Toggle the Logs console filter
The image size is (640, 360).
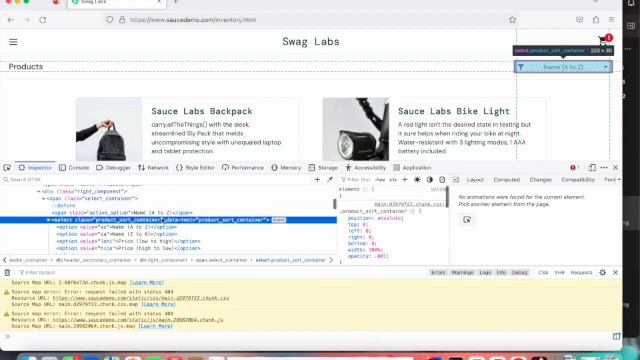[485, 272]
